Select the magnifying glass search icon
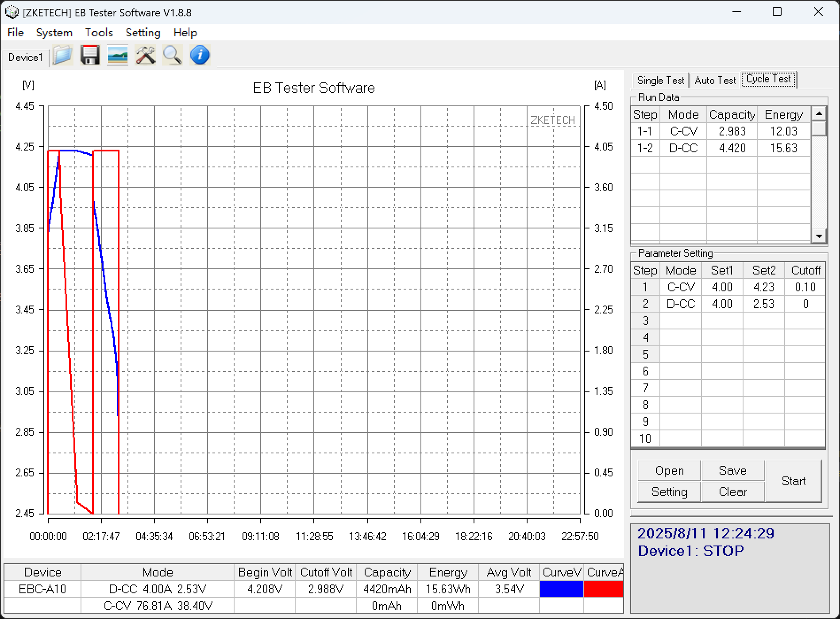 pos(172,56)
